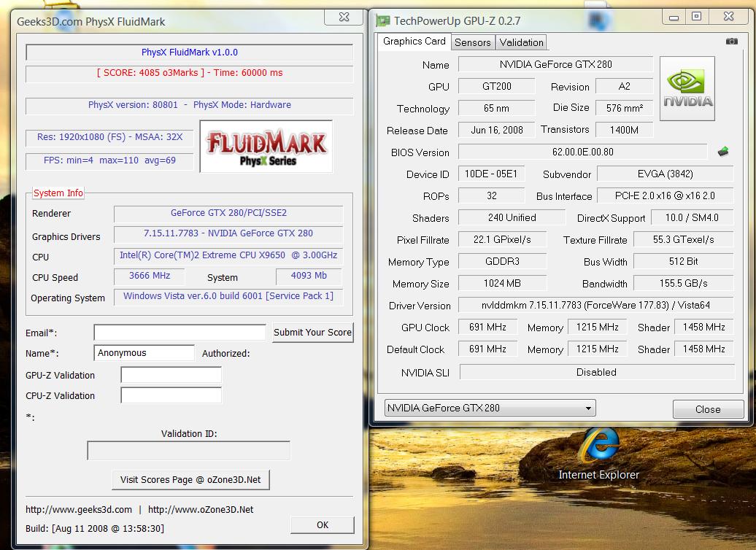
Task: Click the Renderer value GeForce GTX 280/PCI/SSE2
Action: pyautogui.click(x=228, y=212)
